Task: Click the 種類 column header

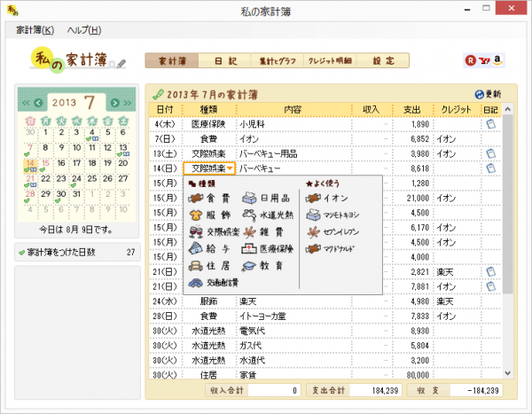Action: [209, 110]
